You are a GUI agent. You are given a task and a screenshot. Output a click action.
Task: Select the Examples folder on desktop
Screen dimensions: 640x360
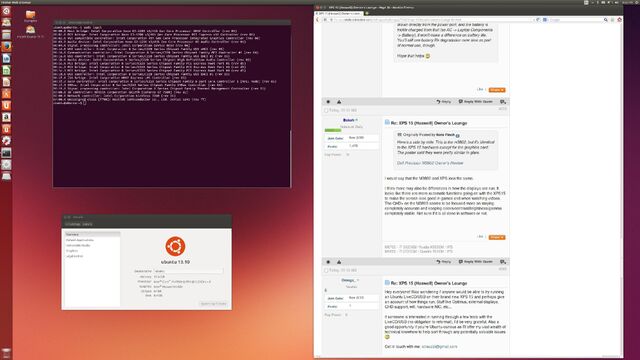pyautogui.click(x=30, y=17)
